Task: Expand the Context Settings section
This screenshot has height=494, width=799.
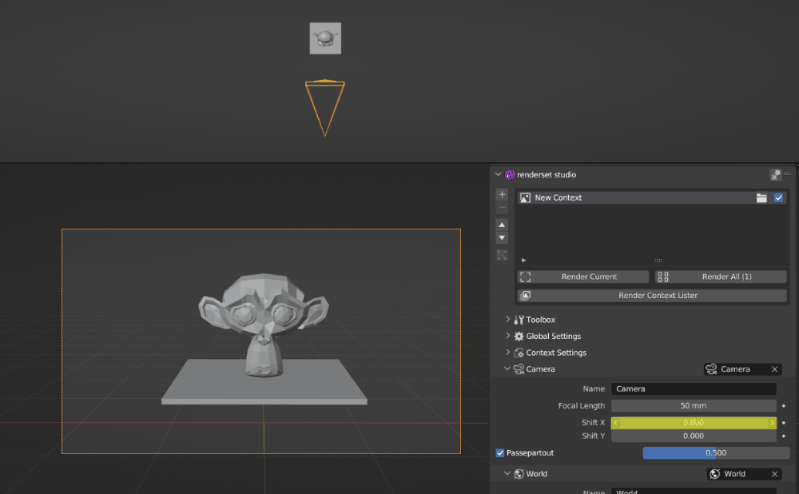Action: pos(556,353)
